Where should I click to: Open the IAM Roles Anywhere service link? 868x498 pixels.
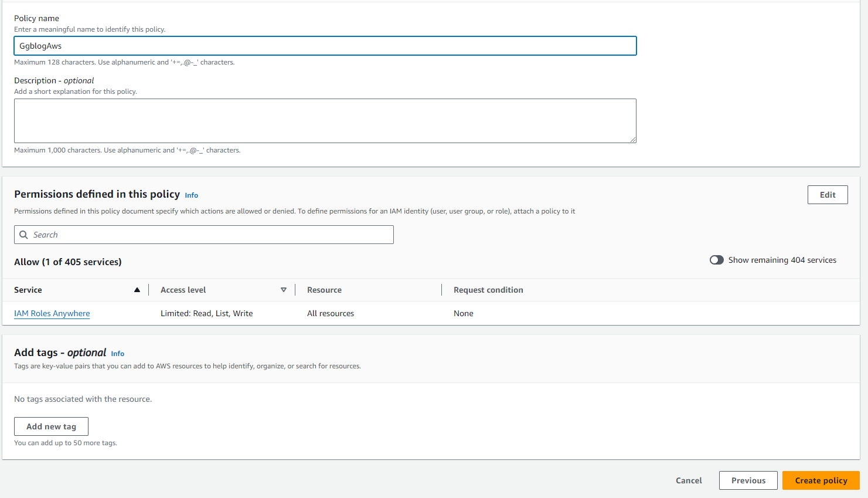tap(52, 313)
